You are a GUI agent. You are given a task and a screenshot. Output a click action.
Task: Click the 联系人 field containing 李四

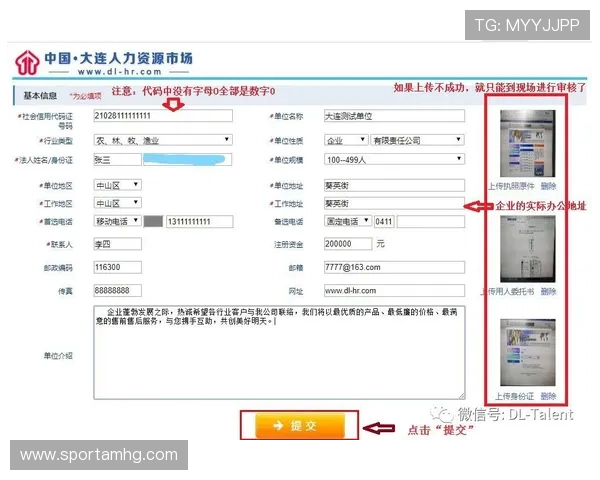(x=117, y=244)
